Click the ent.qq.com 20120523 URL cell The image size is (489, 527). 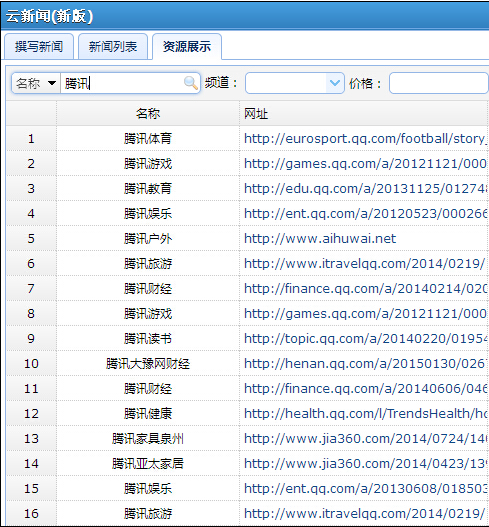tap(364, 213)
